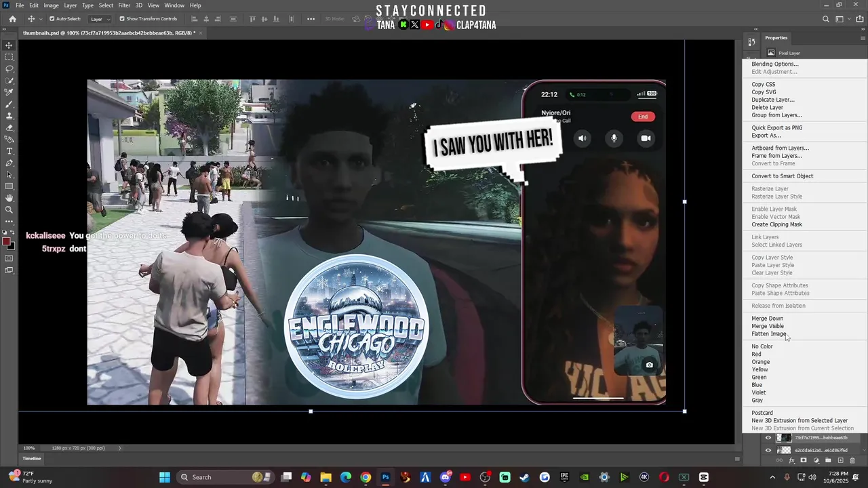Image resolution: width=868 pixels, height=488 pixels.
Task: Select the Type tool
Action: (9, 151)
